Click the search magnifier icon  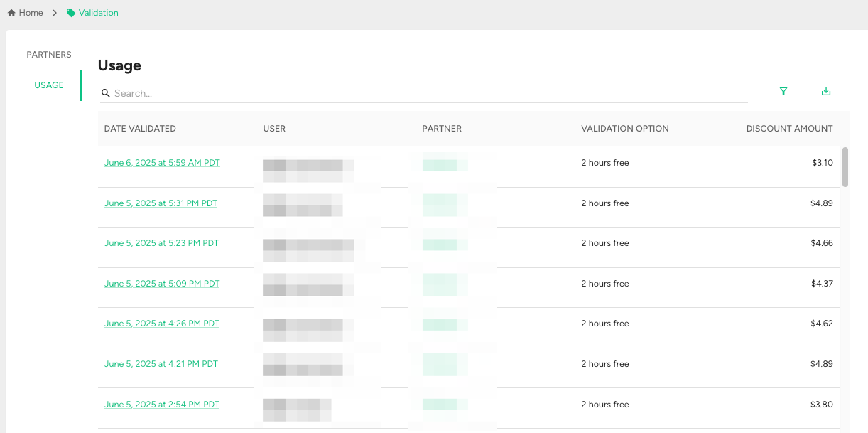coord(106,93)
